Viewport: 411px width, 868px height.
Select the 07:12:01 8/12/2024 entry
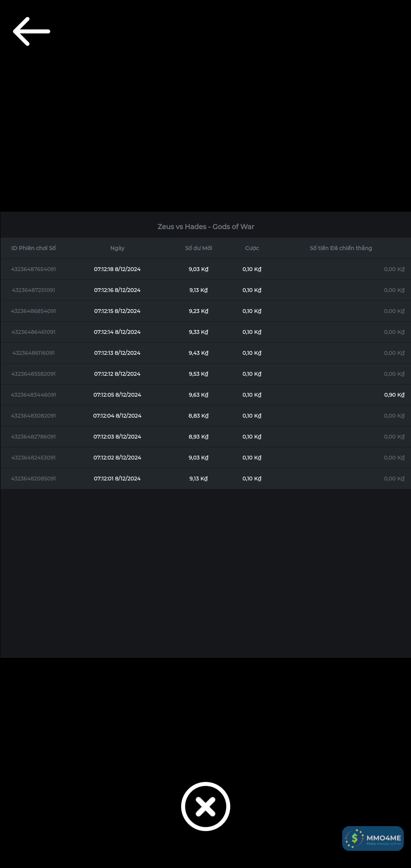point(117,479)
